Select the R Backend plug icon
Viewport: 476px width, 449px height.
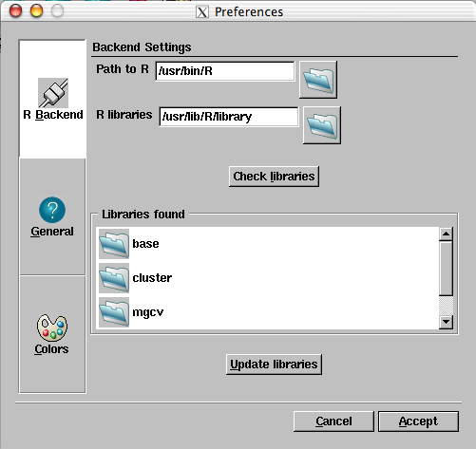coord(53,93)
